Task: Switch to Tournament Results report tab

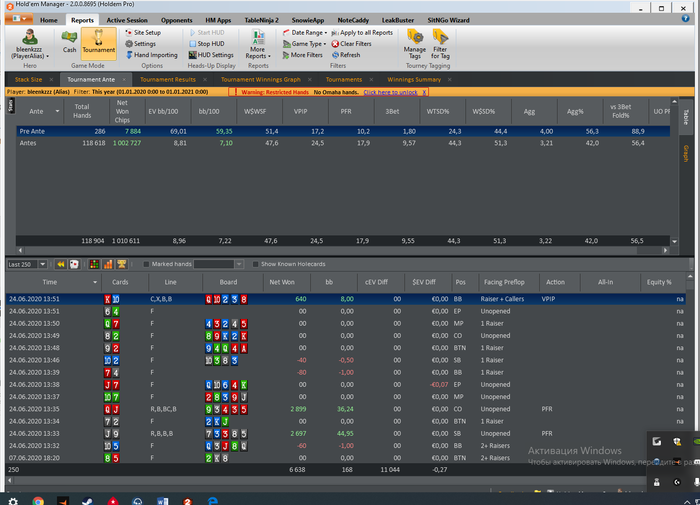Action: click(168, 79)
